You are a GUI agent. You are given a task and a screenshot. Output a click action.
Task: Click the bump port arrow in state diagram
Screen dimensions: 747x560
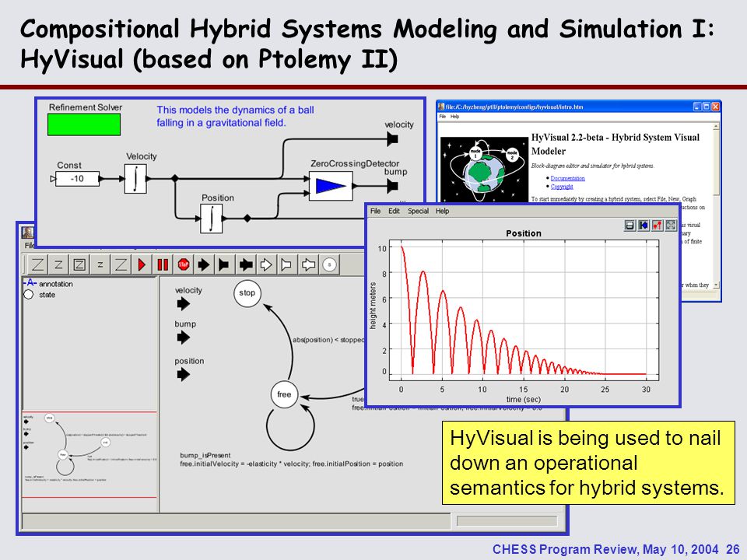coord(184,338)
